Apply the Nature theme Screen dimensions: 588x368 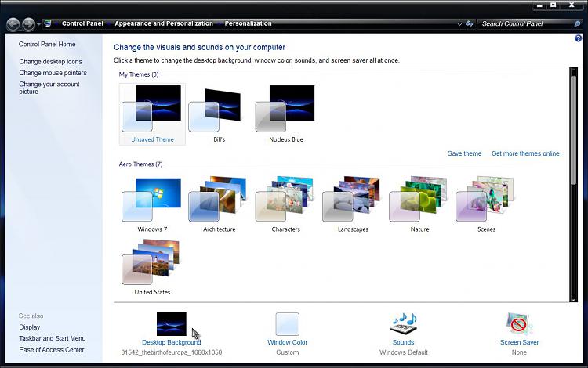(419, 204)
